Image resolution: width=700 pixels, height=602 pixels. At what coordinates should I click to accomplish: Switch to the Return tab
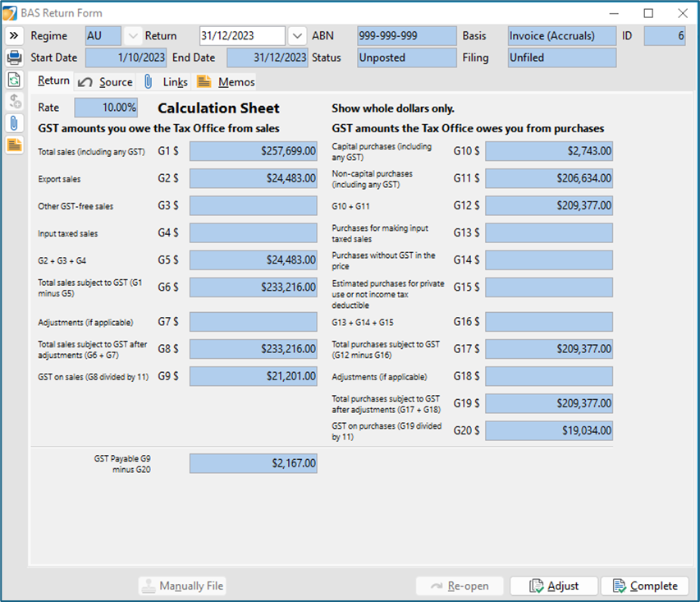click(x=53, y=80)
